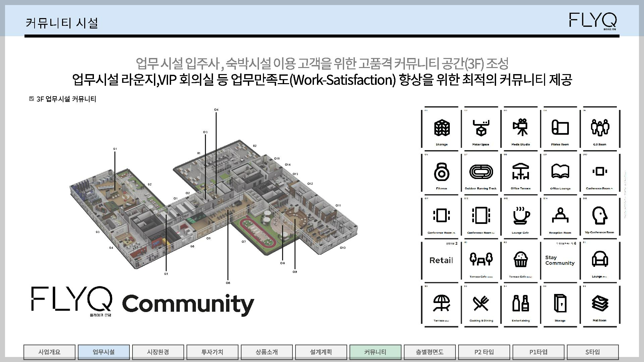Screen dimensions: 644x362
Task: Select the O12 large Conference Room icon
Action: tap(481, 215)
